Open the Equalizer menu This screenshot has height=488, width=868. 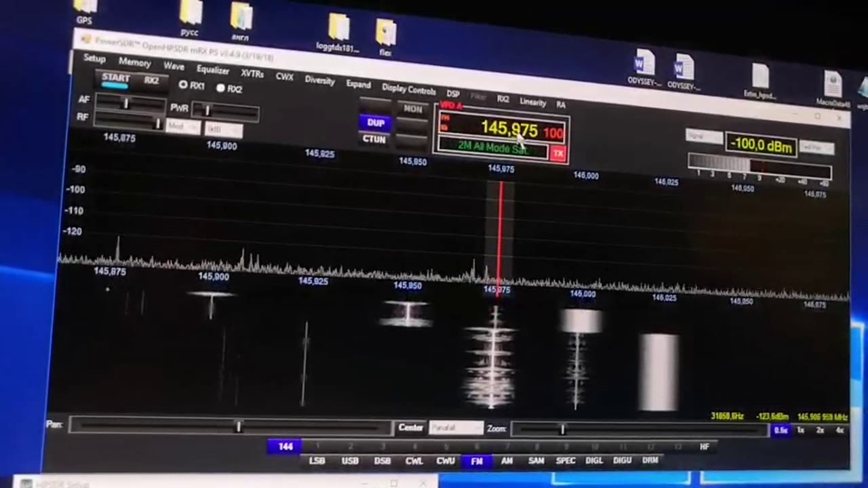[x=212, y=70]
